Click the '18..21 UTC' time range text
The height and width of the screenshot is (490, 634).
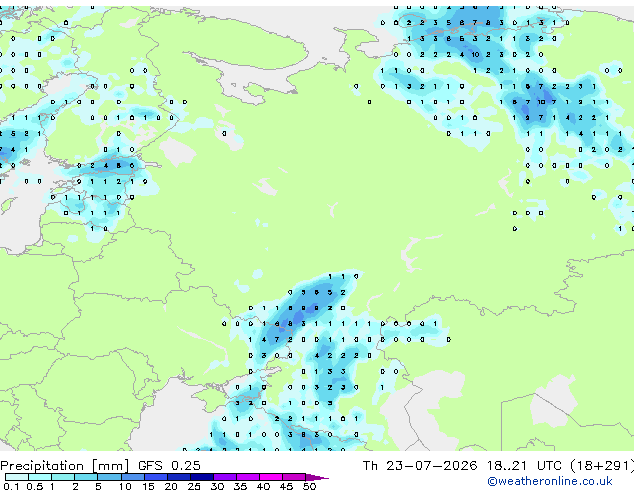point(524,466)
